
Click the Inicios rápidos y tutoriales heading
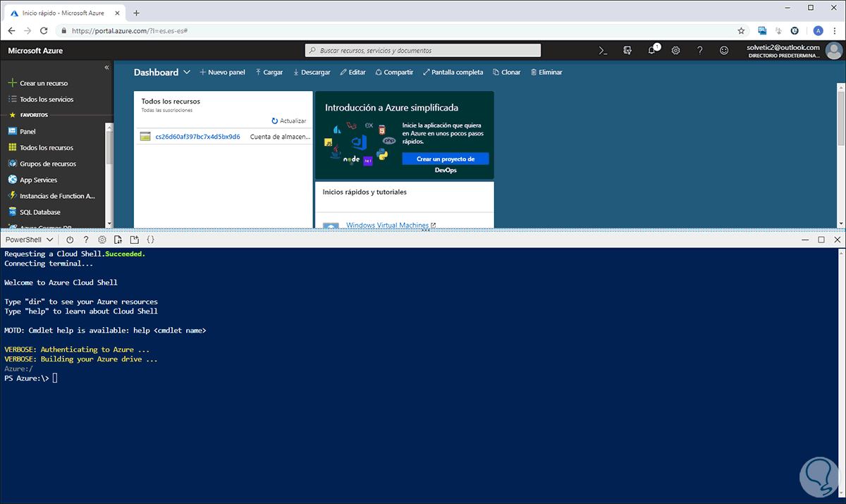tap(364, 192)
